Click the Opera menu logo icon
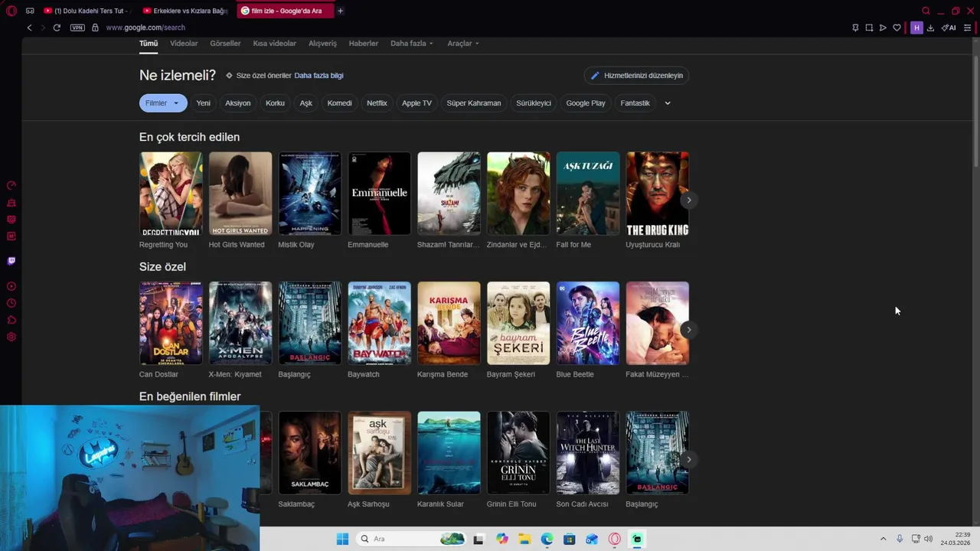The width and height of the screenshot is (980, 551). click(11, 11)
